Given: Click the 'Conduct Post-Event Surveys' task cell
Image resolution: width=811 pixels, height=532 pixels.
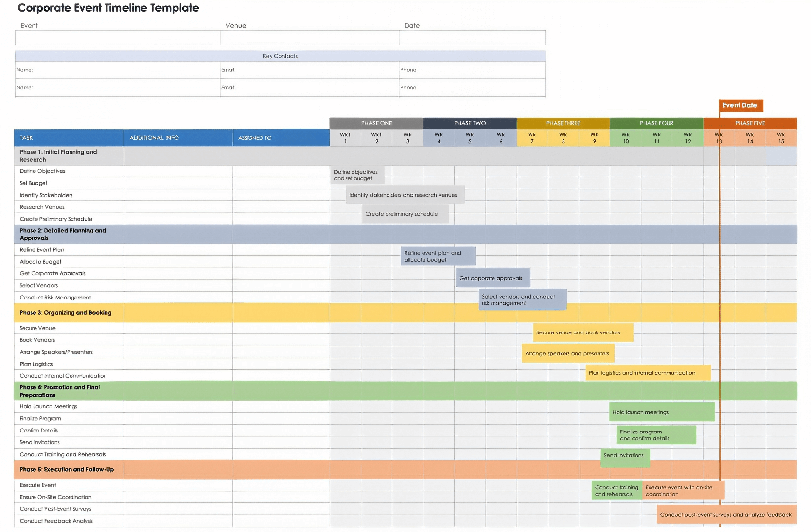Looking at the screenshot, I should pos(69,509).
